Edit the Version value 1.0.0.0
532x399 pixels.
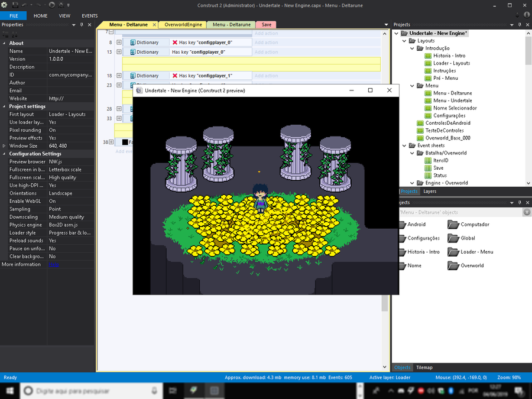click(70, 59)
